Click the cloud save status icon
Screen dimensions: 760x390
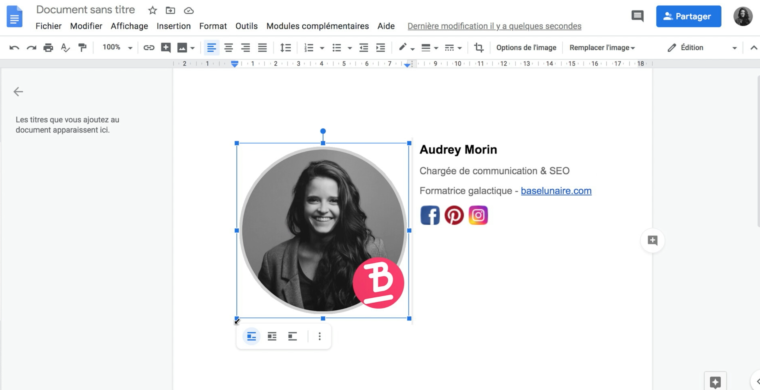pos(189,10)
